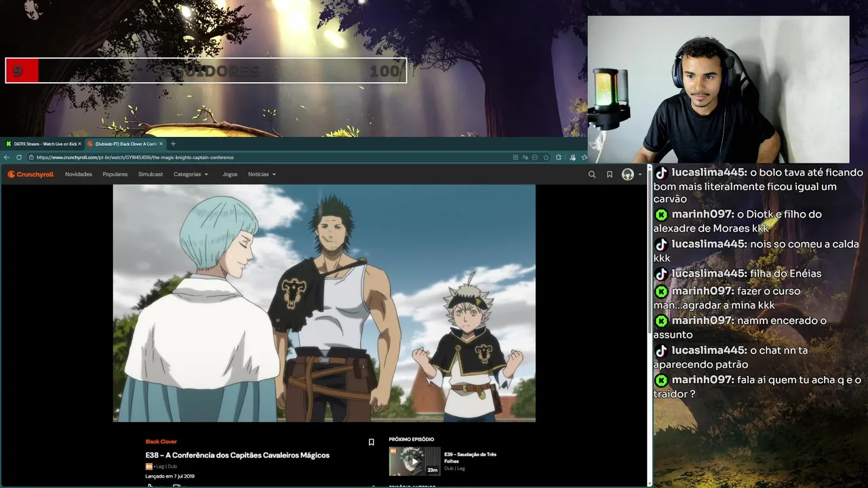
Task: Open the Populares page
Action: coord(115,174)
